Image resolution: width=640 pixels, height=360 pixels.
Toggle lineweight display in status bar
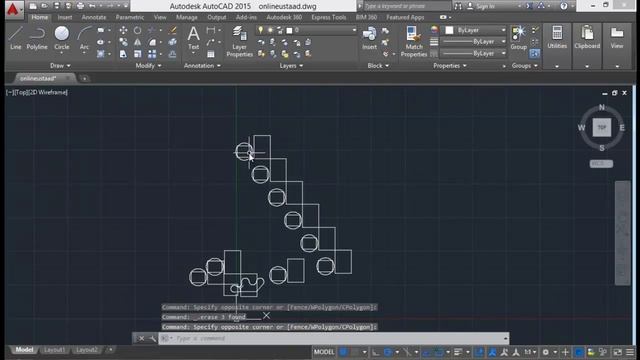coord(458,352)
